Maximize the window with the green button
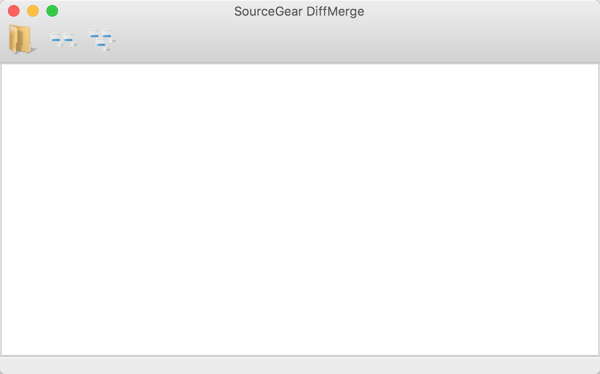The width and height of the screenshot is (600, 374). 52,11
